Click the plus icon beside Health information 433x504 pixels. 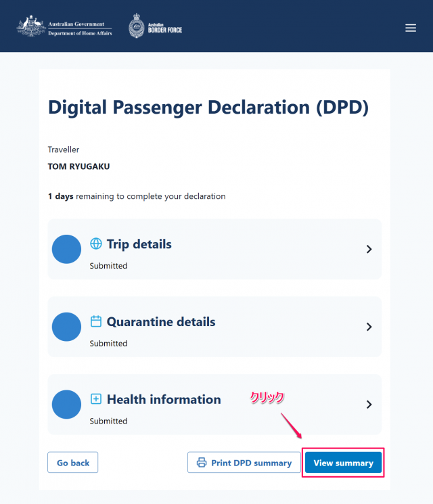pyautogui.click(x=96, y=399)
